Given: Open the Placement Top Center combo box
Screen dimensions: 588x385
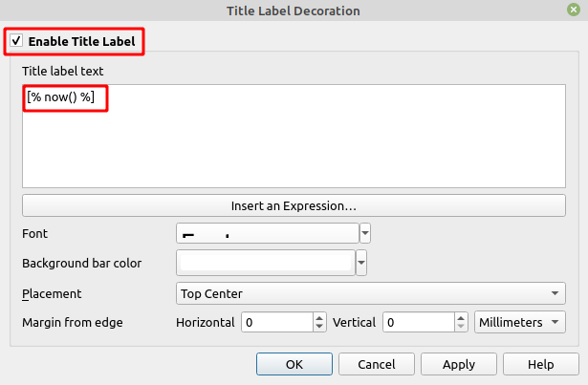Looking at the screenshot, I should (370, 293).
